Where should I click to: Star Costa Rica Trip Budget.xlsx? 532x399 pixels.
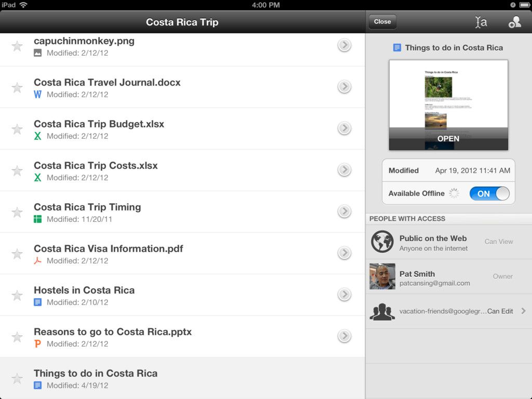(17, 129)
